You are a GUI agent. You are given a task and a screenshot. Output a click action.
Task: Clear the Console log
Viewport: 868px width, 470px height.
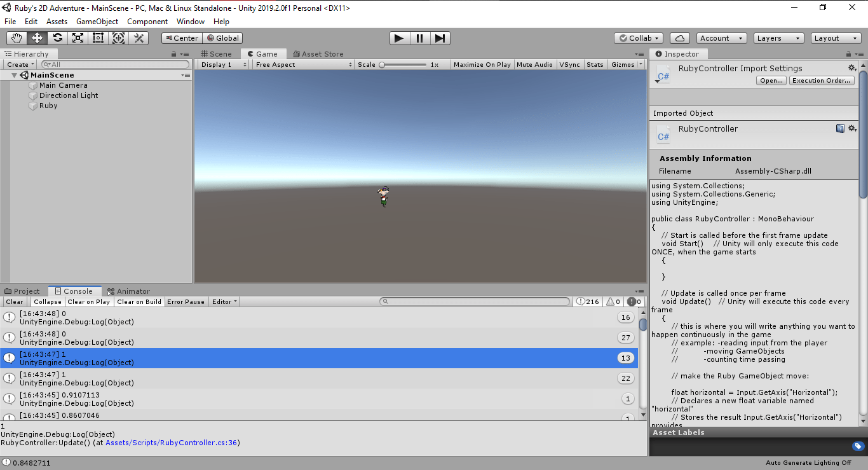[15, 301]
